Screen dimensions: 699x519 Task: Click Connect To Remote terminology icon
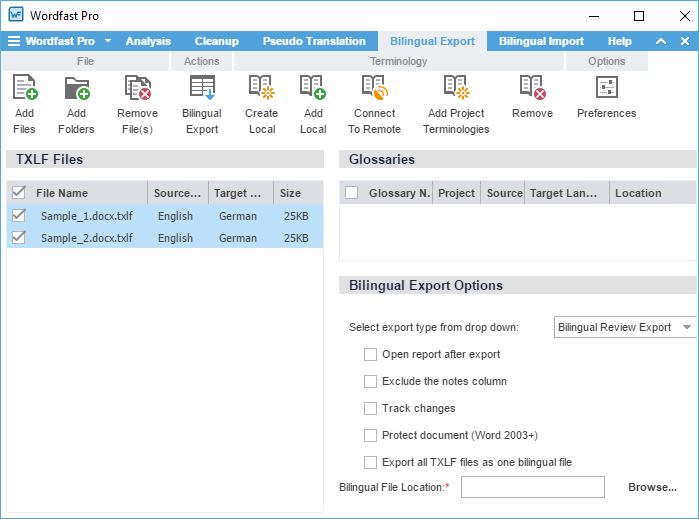[374, 89]
